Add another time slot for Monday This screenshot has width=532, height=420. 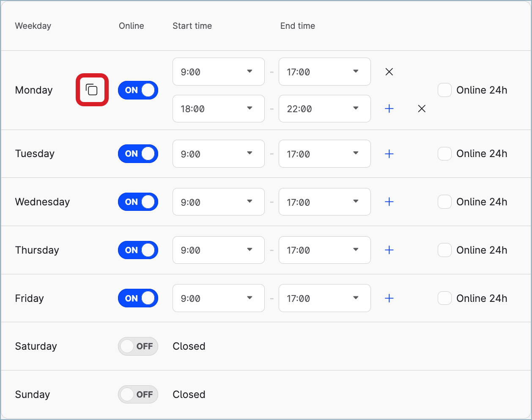coord(389,109)
